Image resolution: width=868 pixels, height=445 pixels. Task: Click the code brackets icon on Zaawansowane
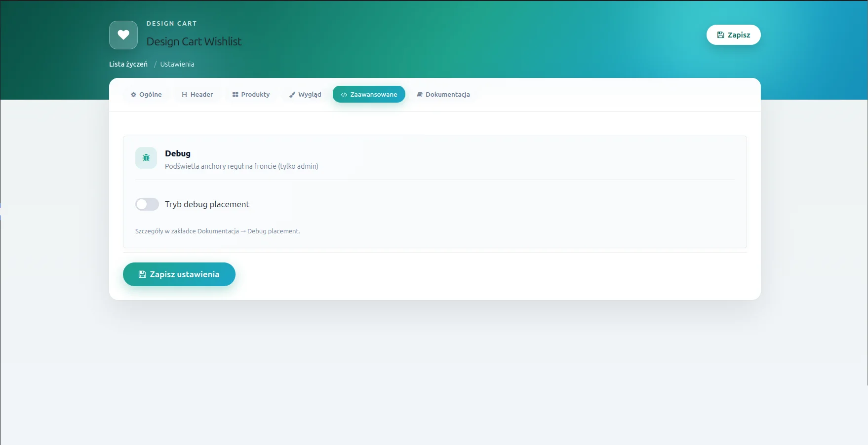[344, 95]
